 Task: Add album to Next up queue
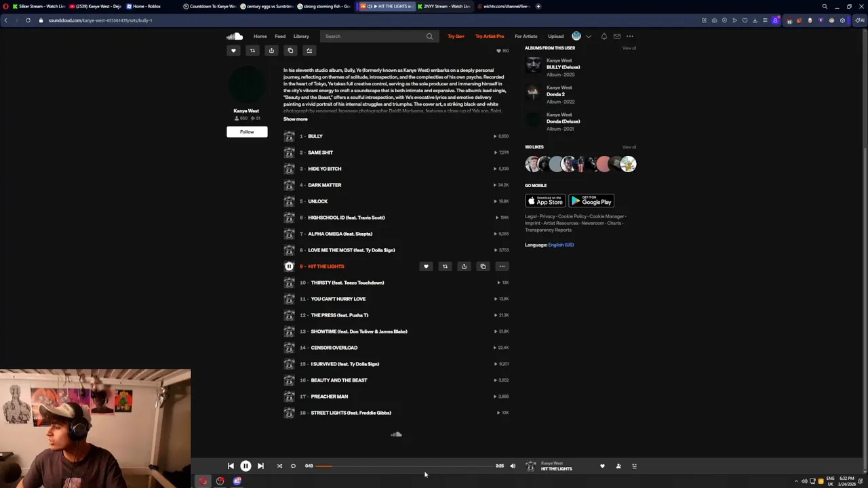(x=309, y=50)
